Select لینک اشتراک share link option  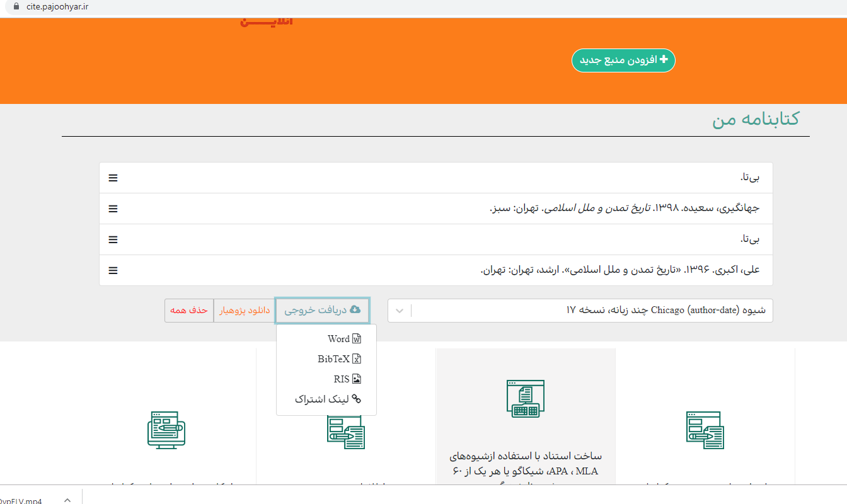328,399
